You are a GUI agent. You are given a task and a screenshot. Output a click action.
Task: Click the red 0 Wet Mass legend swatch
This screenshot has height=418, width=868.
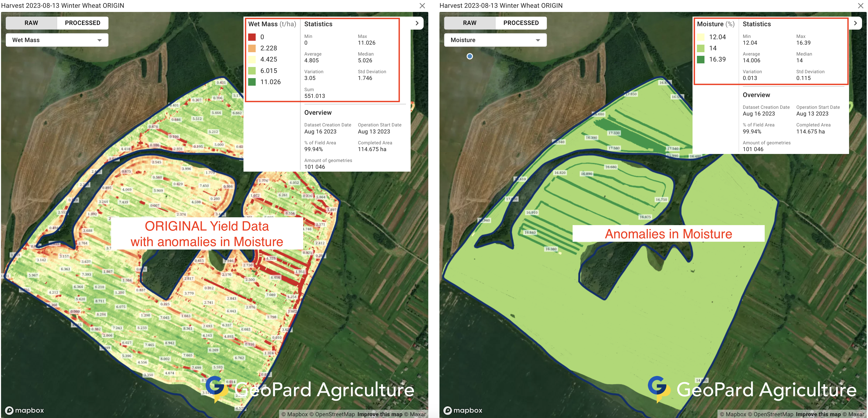click(252, 37)
